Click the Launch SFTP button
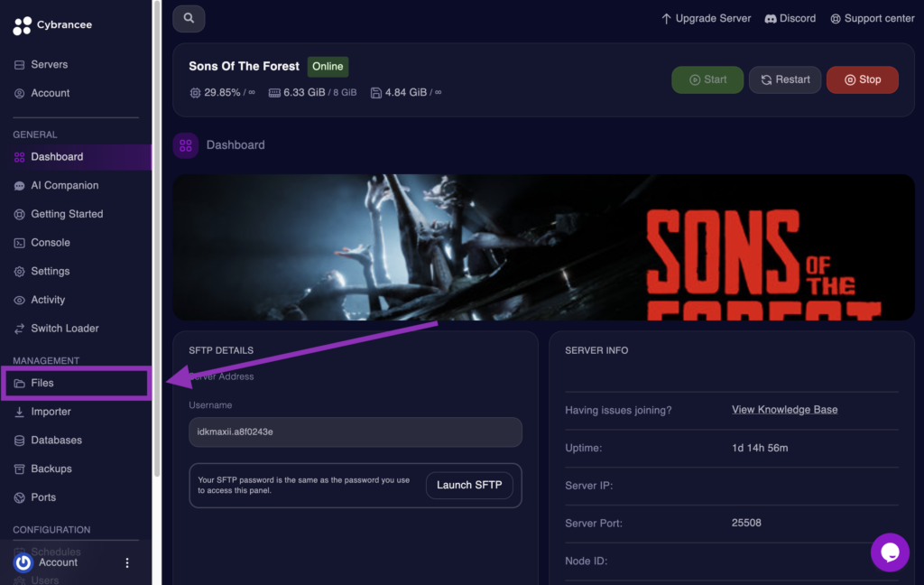The height and width of the screenshot is (585, 924). 469,485
